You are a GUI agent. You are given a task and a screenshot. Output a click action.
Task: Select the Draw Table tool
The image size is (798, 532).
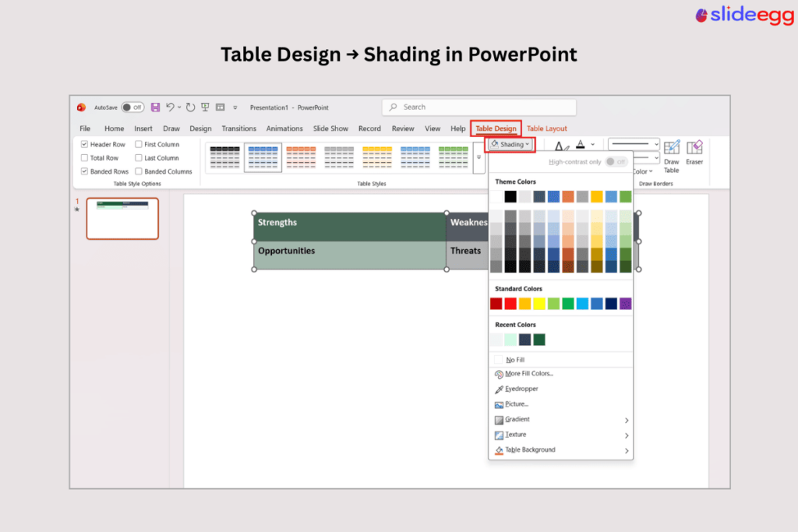pyautogui.click(x=671, y=157)
